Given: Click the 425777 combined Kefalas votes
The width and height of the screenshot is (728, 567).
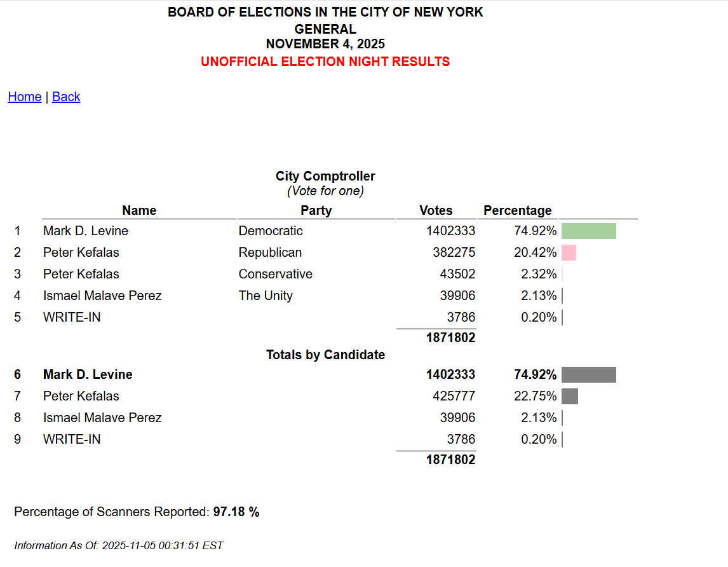Looking at the screenshot, I should (454, 396).
